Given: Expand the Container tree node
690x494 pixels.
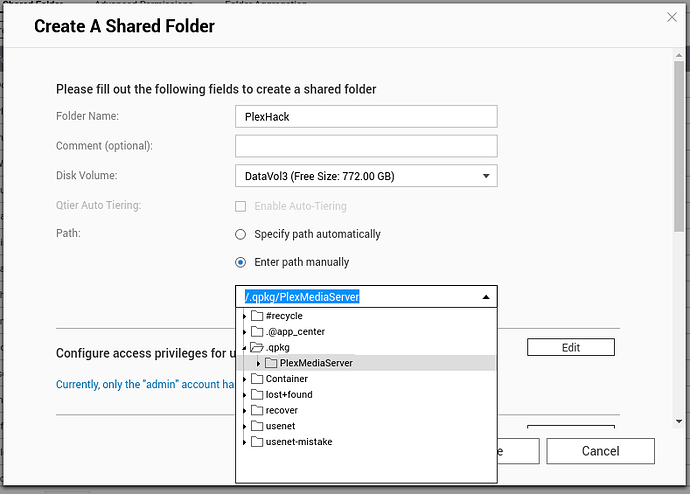Looking at the screenshot, I should pos(245,379).
